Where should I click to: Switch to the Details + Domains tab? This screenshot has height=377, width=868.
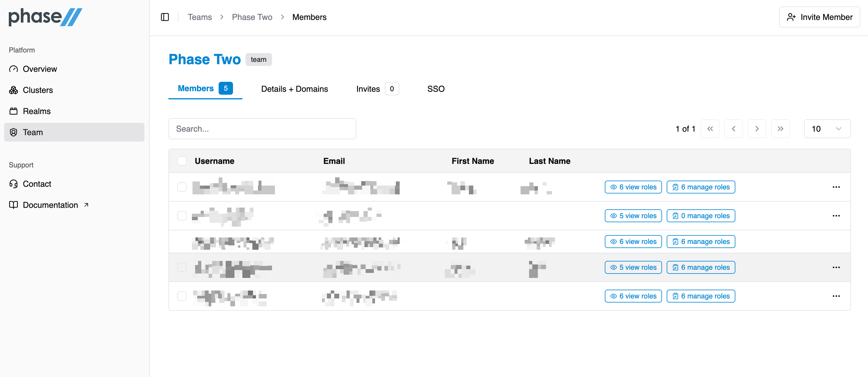point(294,89)
